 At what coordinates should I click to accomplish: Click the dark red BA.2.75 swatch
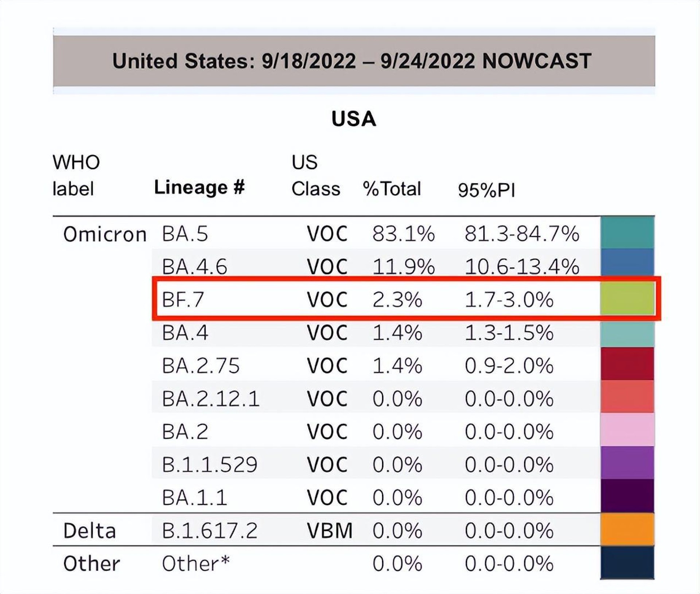[627, 364]
